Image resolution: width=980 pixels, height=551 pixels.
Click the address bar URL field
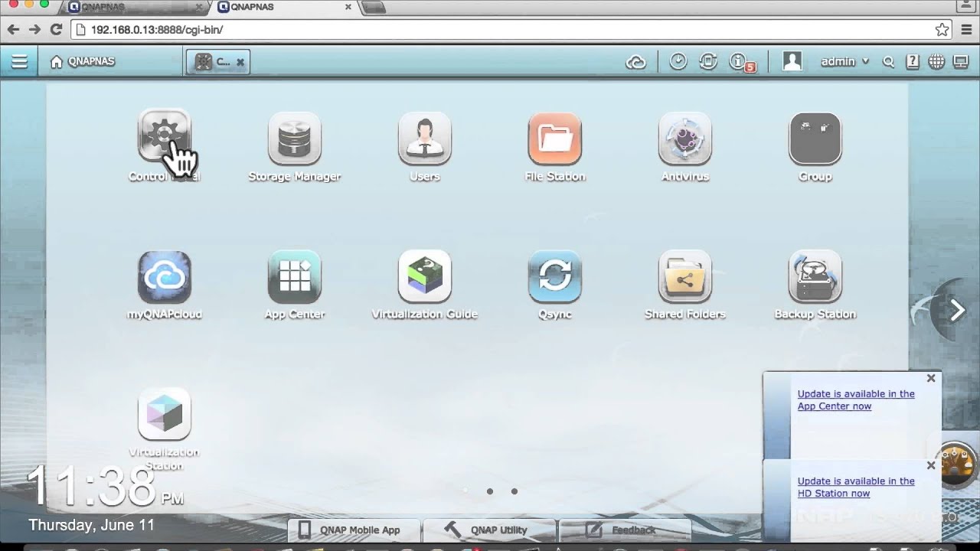pos(511,30)
